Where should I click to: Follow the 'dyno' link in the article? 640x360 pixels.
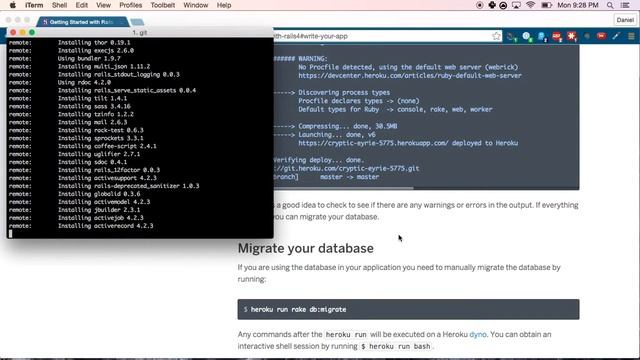click(478, 334)
